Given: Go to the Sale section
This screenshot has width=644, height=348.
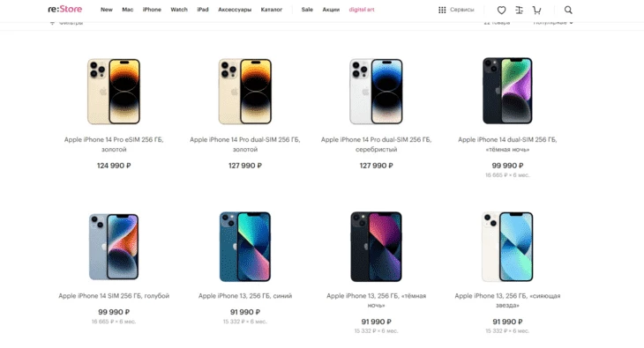Looking at the screenshot, I should [x=307, y=10].
